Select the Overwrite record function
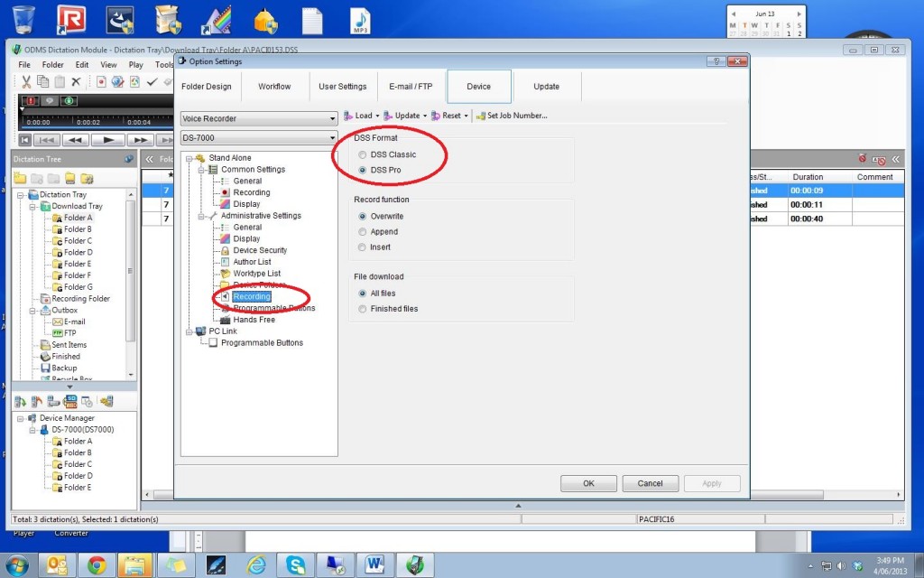924x578 pixels. point(363,217)
